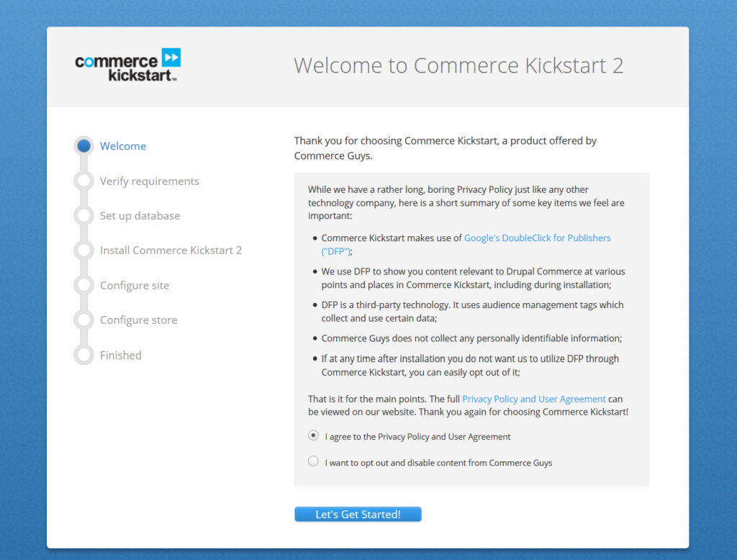The width and height of the screenshot is (737, 560).
Task: Click the 'I want to opt out and disable content' label
Action: [x=438, y=463]
